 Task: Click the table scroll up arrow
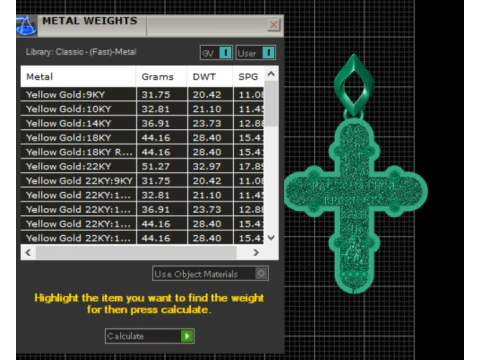pyautogui.click(x=271, y=74)
